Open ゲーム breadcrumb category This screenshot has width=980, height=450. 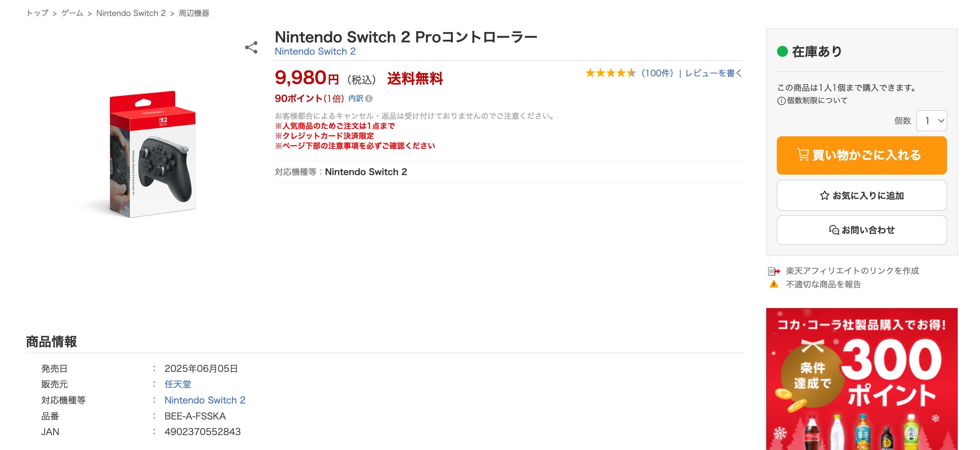point(72,13)
